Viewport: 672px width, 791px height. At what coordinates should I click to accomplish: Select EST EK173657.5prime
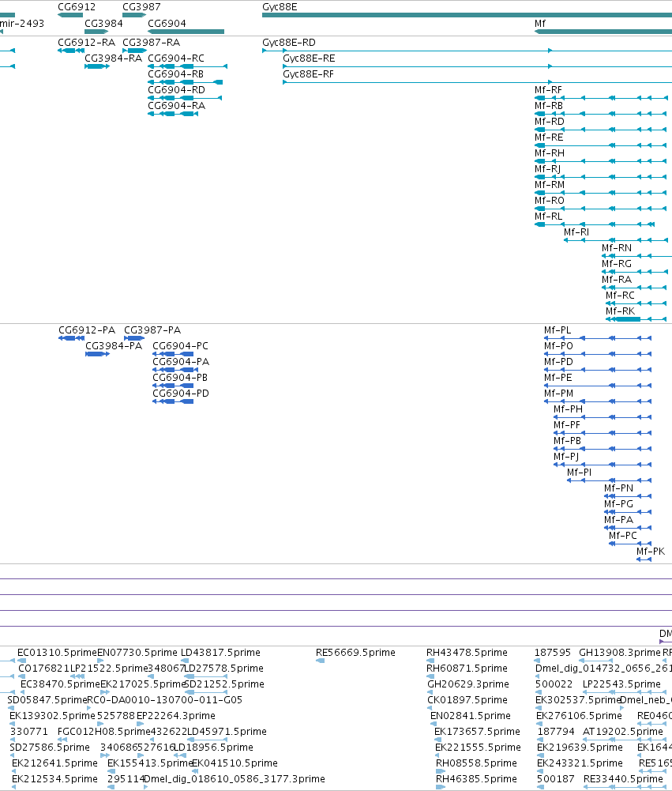[x=477, y=732]
